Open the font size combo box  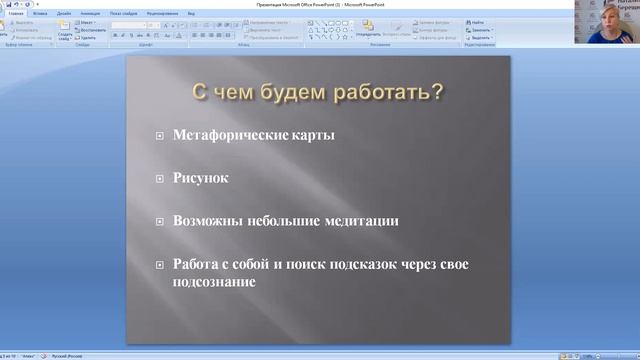pos(153,25)
